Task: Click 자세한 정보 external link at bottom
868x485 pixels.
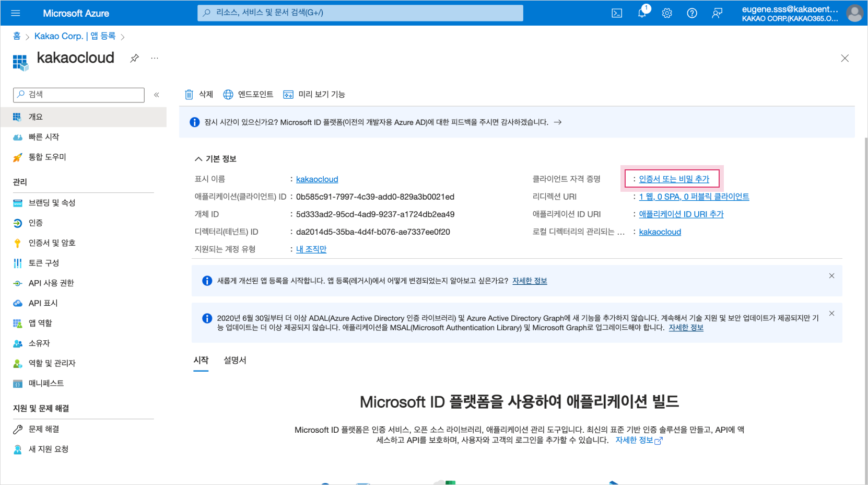Action: click(x=639, y=440)
